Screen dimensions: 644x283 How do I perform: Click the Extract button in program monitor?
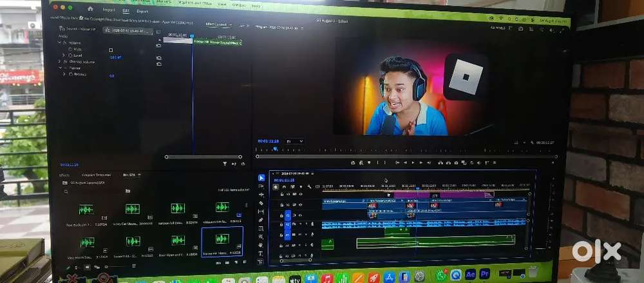tap(448, 163)
